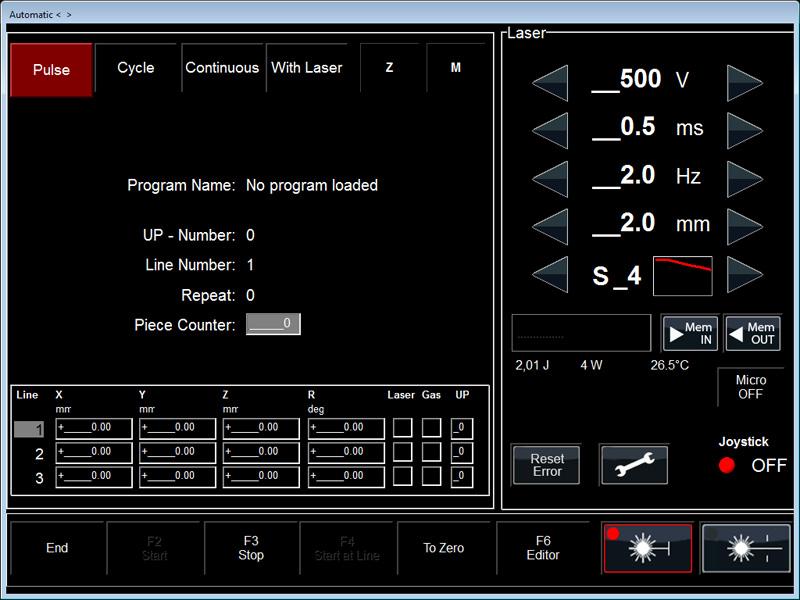Click the rightmost laser crosshair icon
This screenshot has height=600, width=800.
(x=745, y=548)
